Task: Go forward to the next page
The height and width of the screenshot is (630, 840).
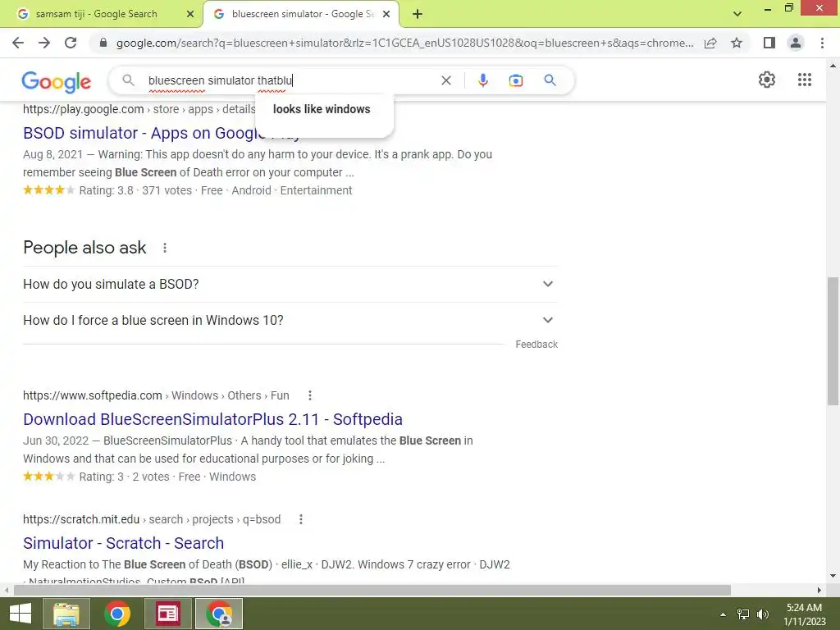Action: 44,43
